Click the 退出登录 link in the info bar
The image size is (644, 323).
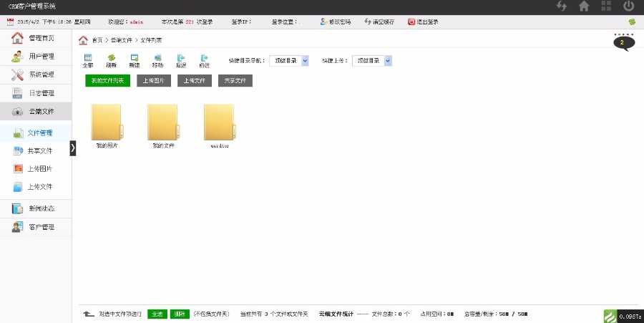pyautogui.click(x=423, y=21)
